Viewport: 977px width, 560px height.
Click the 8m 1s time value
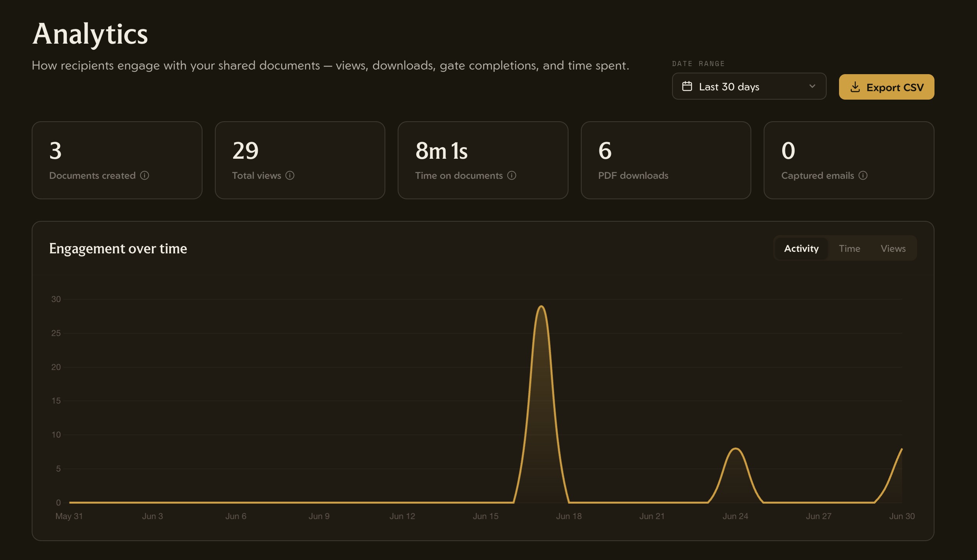pyautogui.click(x=441, y=151)
